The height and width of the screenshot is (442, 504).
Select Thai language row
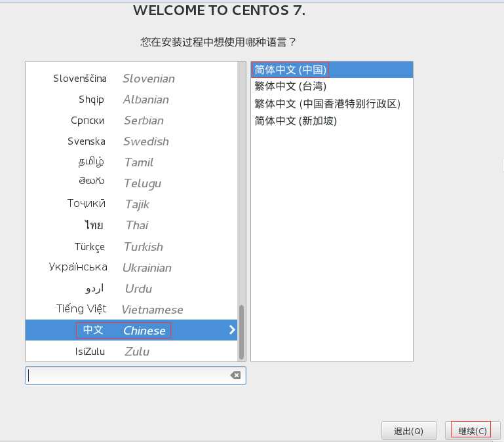coord(131,225)
